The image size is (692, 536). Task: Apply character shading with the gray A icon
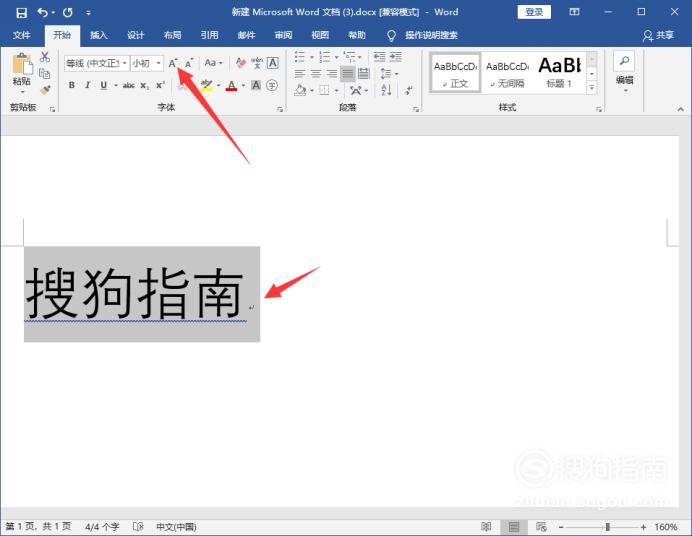[x=256, y=85]
